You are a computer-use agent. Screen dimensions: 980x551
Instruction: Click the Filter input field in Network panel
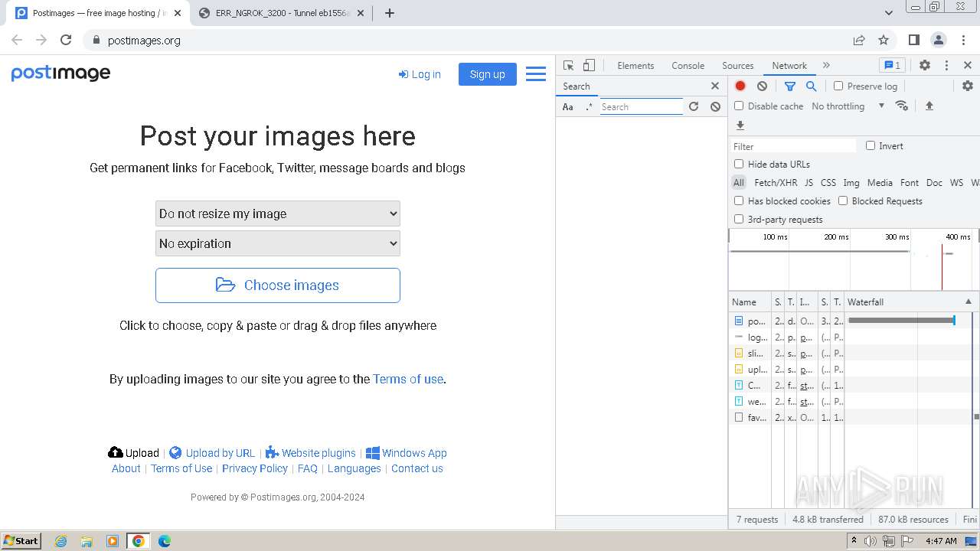point(793,146)
